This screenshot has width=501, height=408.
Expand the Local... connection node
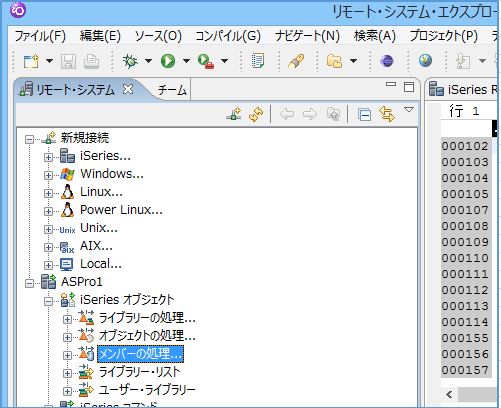coord(48,265)
